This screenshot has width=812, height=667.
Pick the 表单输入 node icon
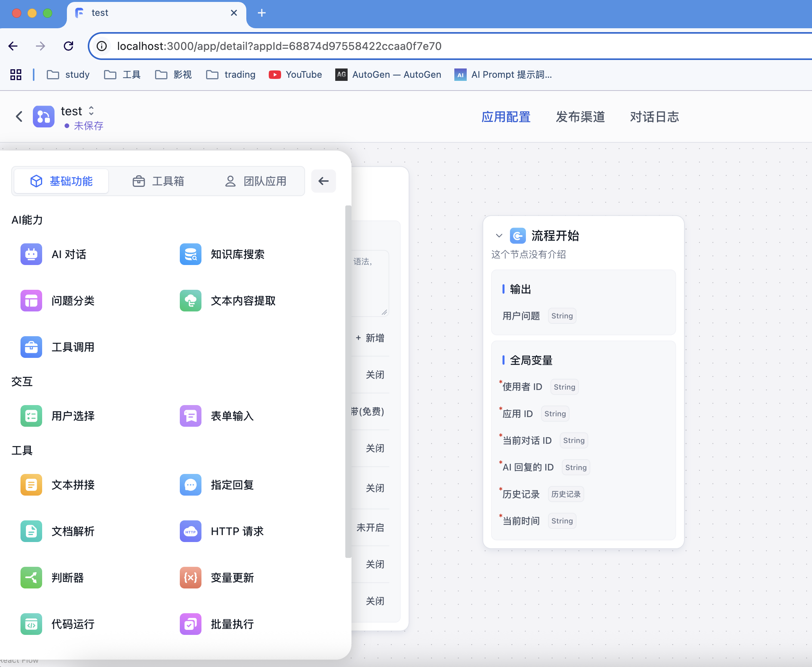coord(191,416)
